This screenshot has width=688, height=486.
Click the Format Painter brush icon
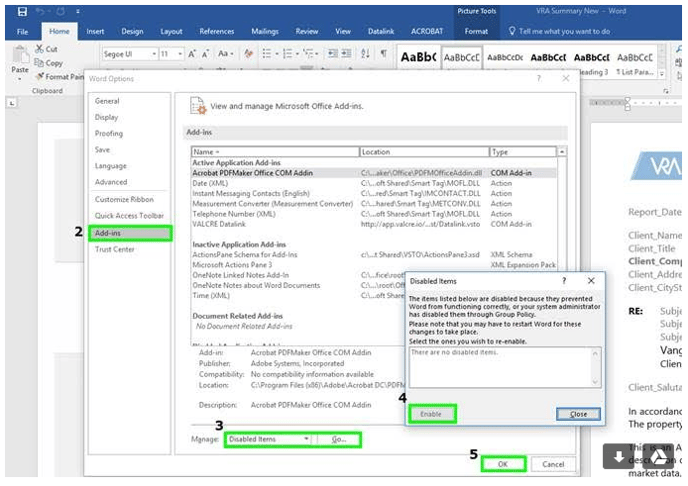click(40, 76)
